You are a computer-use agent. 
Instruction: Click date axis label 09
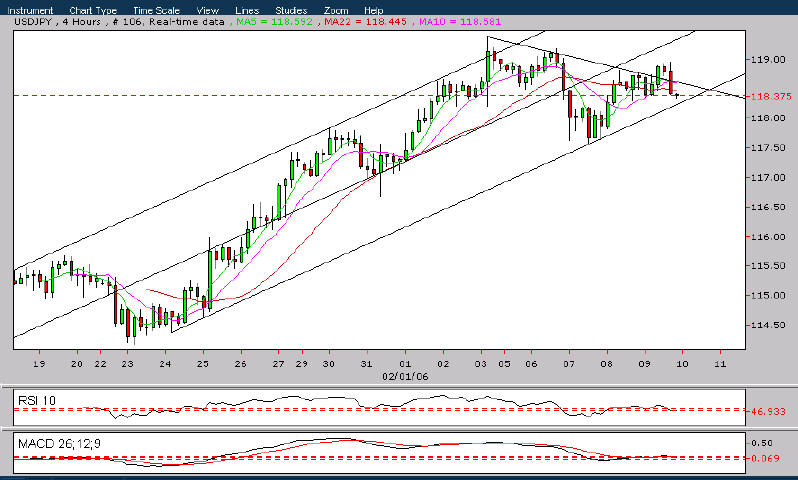click(x=644, y=364)
